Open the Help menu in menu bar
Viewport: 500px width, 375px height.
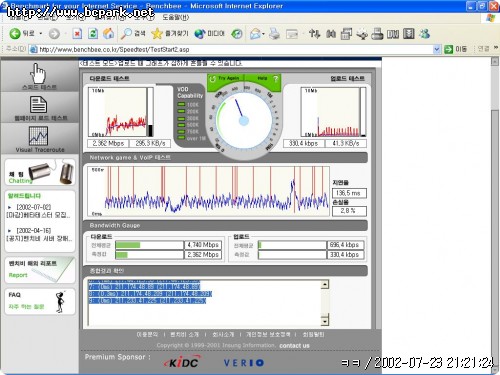point(176,17)
